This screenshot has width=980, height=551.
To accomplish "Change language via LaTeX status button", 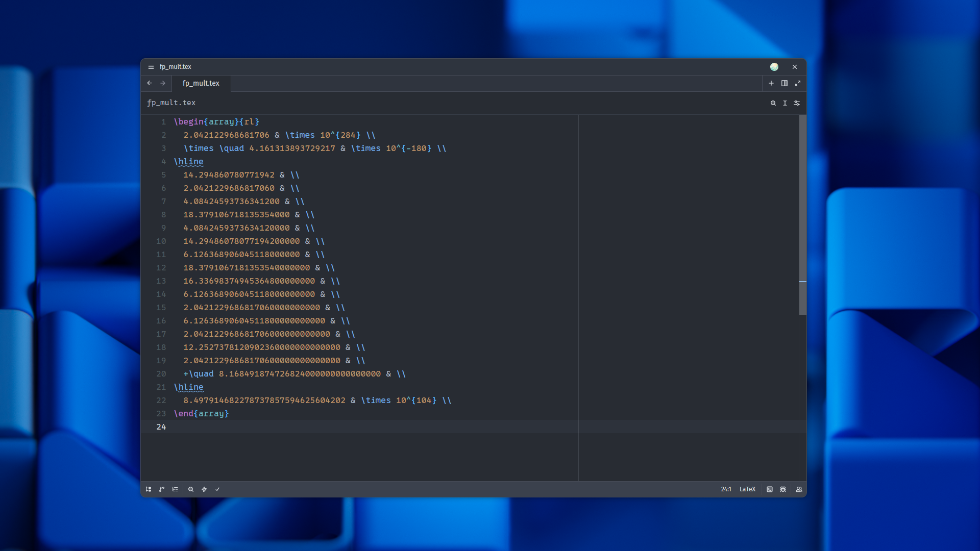I will pos(747,489).
